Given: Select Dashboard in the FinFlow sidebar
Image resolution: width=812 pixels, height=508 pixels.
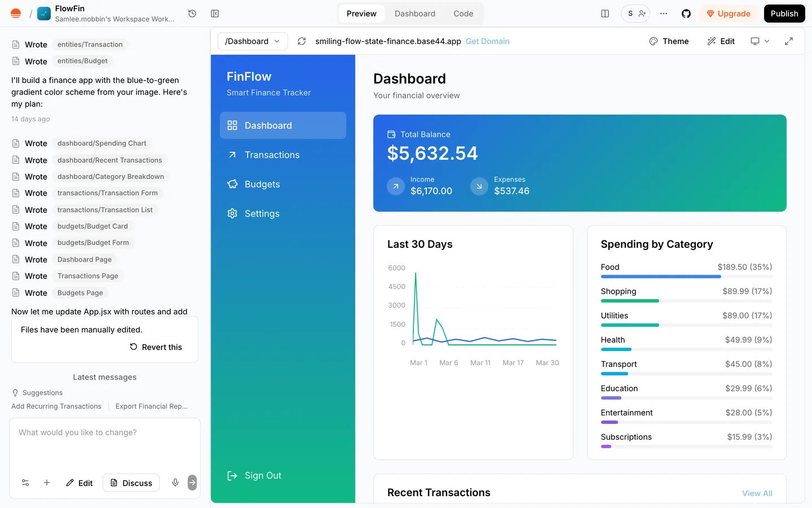Looking at the screenshot, I should [x=283, y=125].
